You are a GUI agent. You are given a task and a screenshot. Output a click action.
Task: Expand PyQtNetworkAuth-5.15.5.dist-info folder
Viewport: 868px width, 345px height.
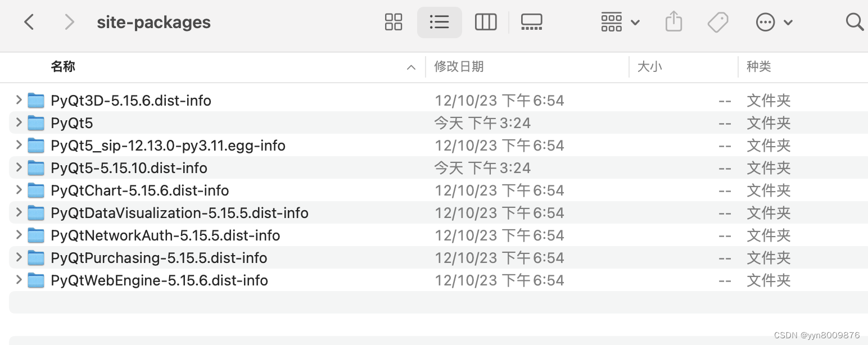(x=19, y=235)
